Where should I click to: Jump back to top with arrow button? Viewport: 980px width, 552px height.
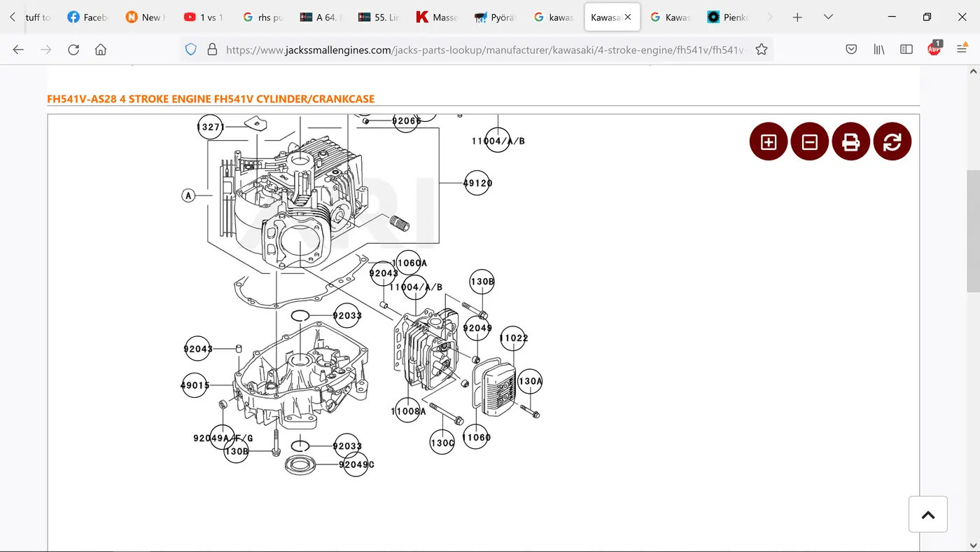928,515
